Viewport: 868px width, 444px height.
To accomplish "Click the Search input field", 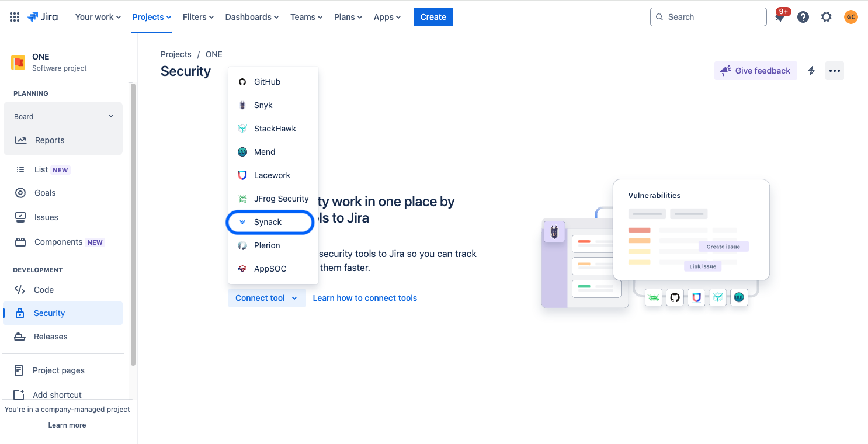I will click(708, 16).
